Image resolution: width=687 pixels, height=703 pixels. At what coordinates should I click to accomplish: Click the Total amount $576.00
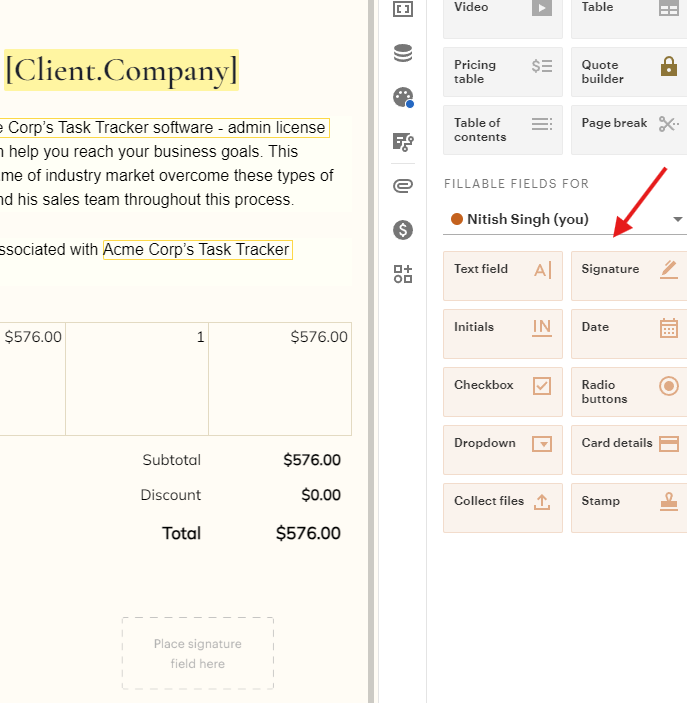pyautogui.click(x=308, y=533)
